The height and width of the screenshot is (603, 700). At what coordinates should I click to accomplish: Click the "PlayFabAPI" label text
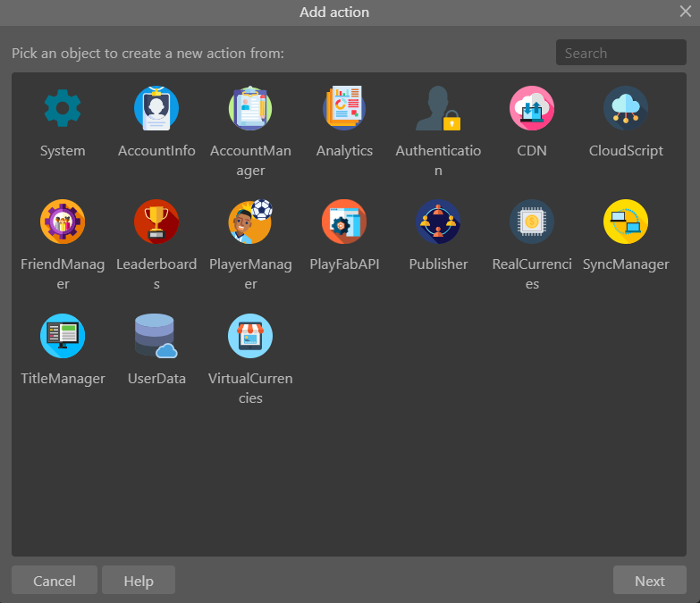pyautogui.click(x=344, y=264)
